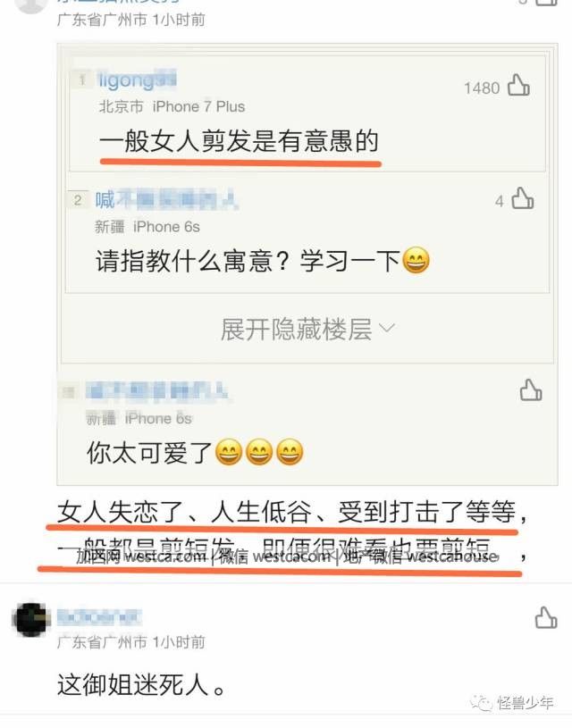The image size is (572, 728).
Task: Like the comment with 1480 likes
Action: click(x=518, y=85)
